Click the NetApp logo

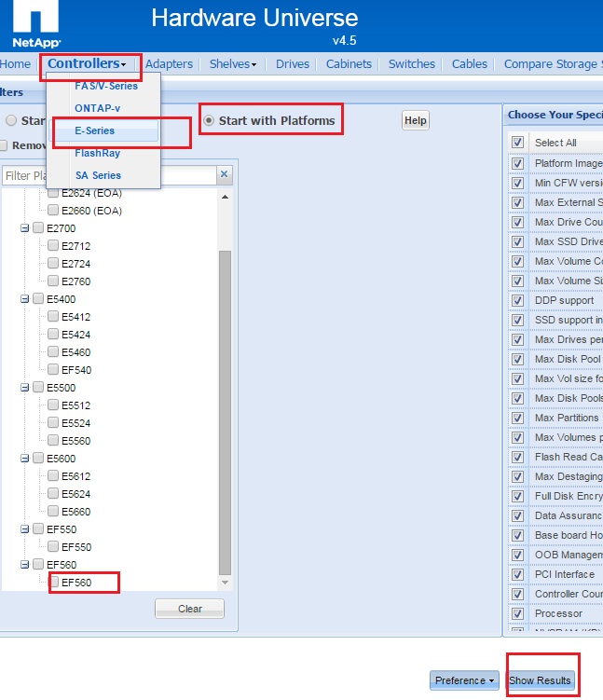tap(35, 23)
